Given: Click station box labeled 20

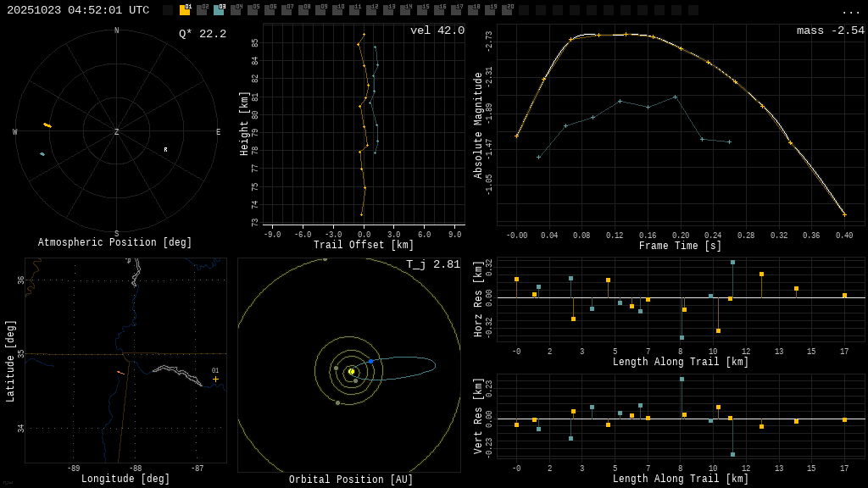Looking at the screenshot, I should 507,10.
